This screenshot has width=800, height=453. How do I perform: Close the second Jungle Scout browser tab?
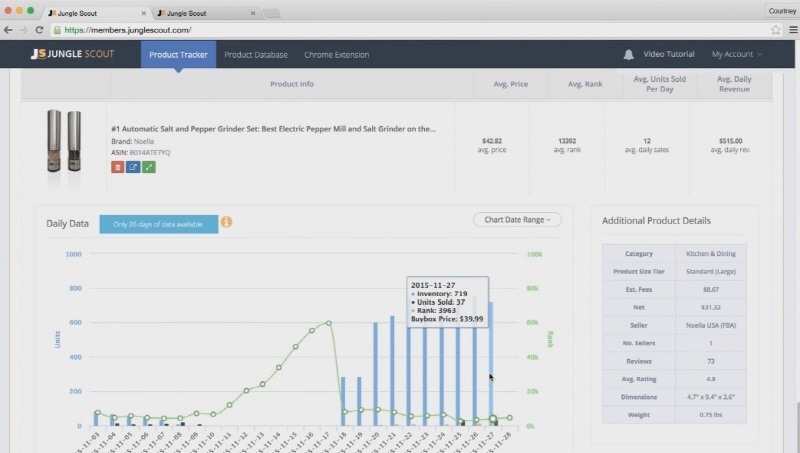(x=253, y=13)
